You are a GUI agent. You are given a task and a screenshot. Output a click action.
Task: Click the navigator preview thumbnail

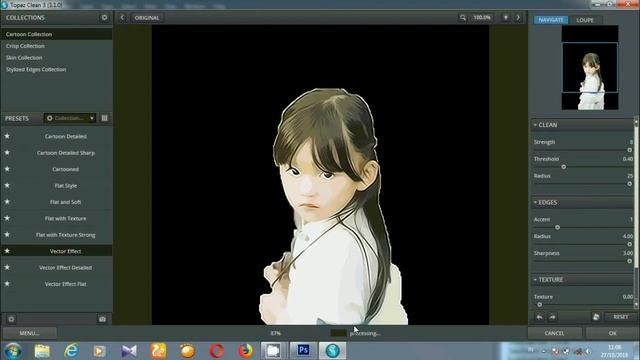[590, 68]
